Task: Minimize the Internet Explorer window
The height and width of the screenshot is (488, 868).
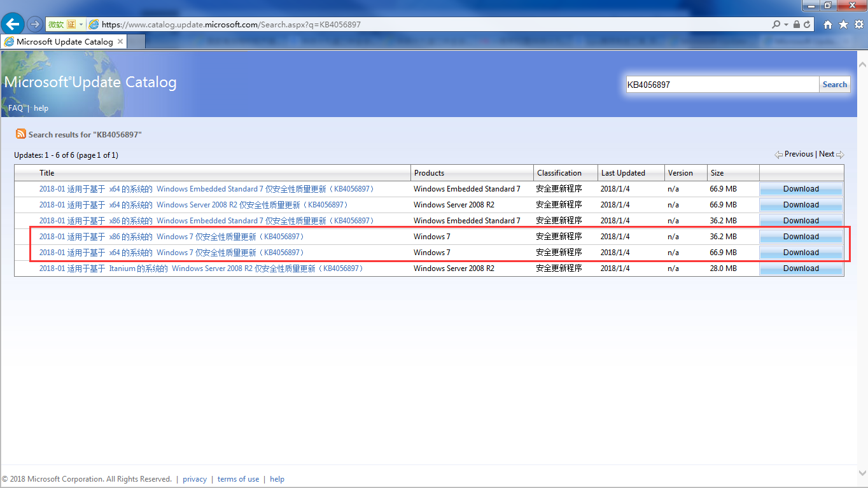Action: 811,5
